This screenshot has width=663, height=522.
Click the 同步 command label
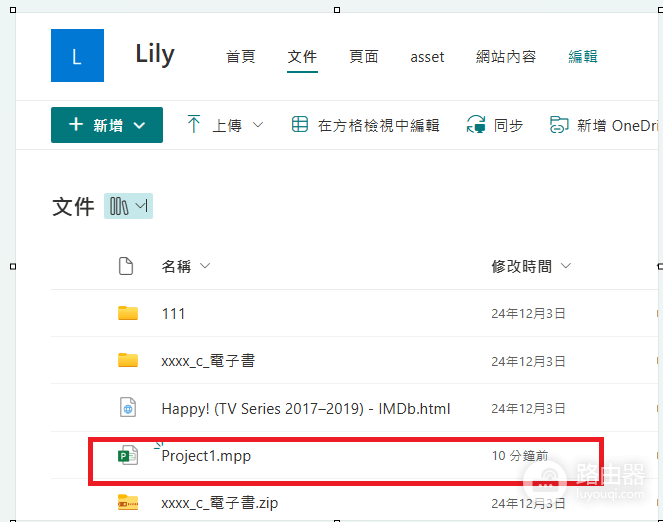point(508,126)
